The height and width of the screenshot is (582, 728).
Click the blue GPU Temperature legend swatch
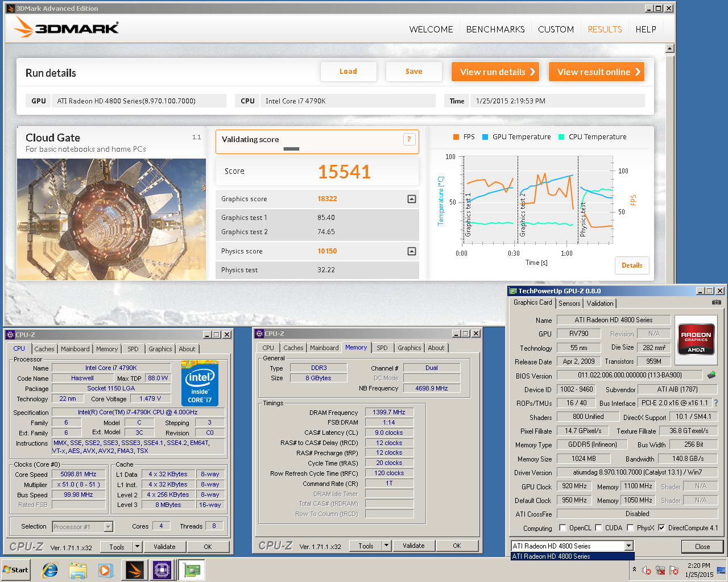(x=485, y=137)
